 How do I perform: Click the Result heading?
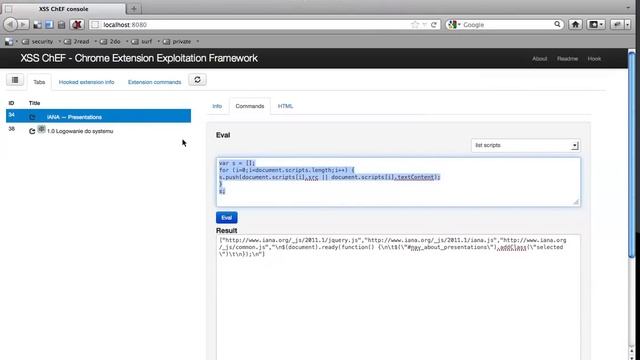(x=227, y=231)
